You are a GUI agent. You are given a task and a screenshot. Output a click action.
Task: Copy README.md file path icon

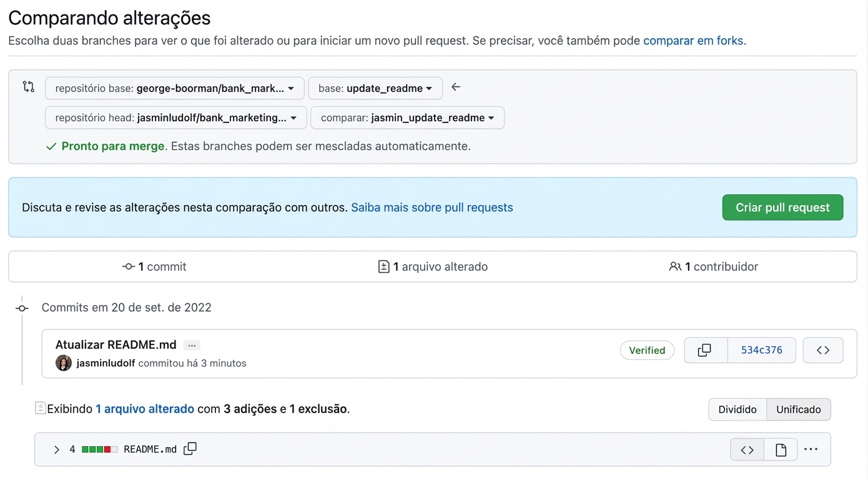click(x=190, y=449)
